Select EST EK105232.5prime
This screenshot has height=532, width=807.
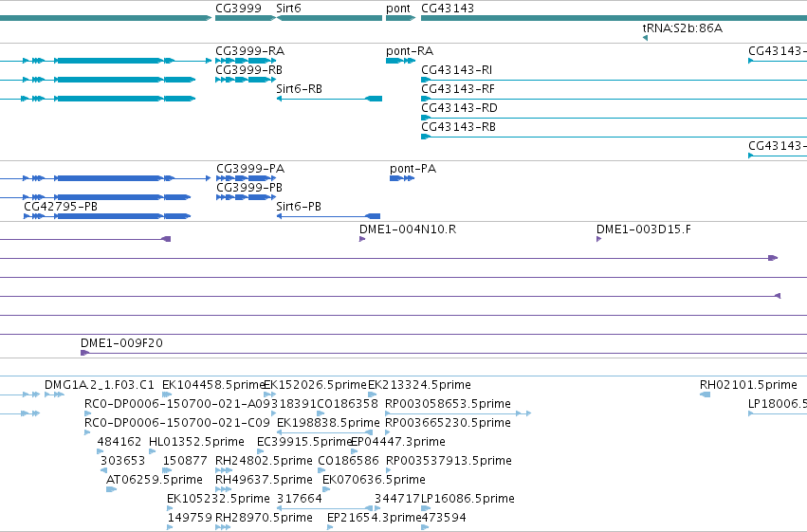tap(170, 509)
